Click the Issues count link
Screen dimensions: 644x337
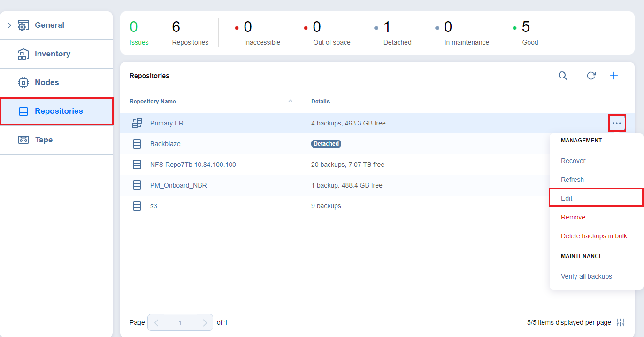coord(138,42)
